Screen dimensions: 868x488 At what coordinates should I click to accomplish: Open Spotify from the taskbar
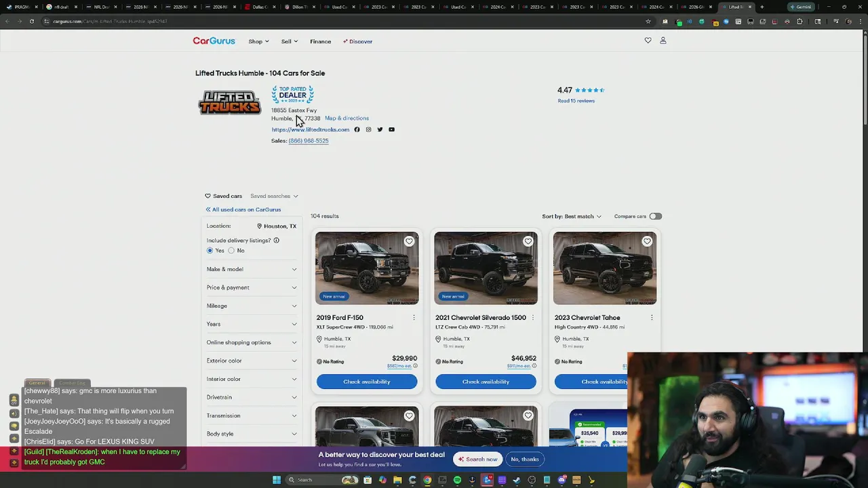458,480
